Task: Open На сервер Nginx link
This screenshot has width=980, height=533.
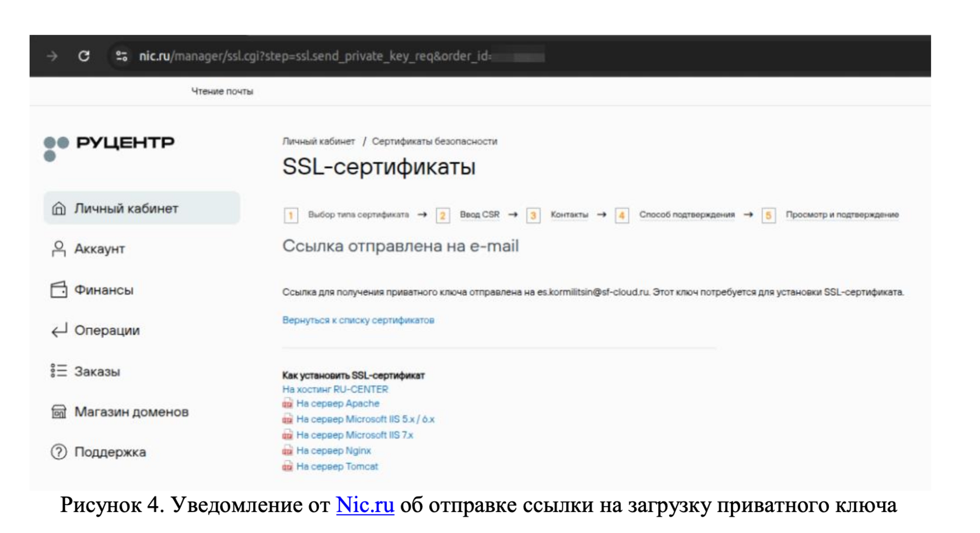Action: click(334, 451)
